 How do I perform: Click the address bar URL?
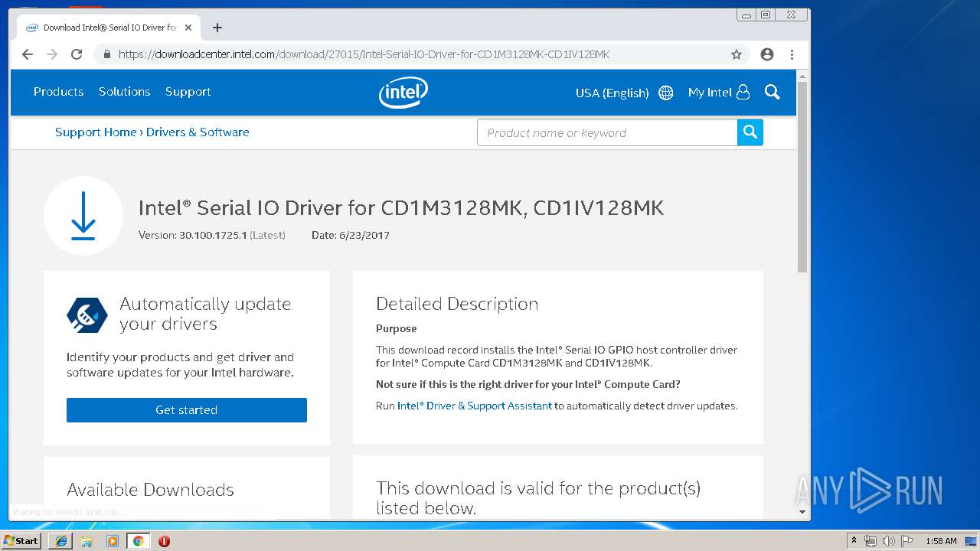[x=364, y=54]
